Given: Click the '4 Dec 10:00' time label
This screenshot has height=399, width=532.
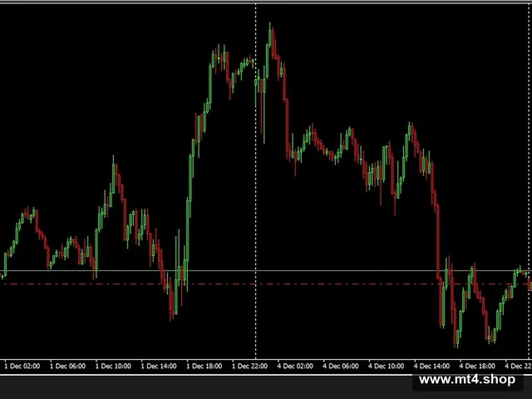Looking at the screenshot, I should coord(386,366).
